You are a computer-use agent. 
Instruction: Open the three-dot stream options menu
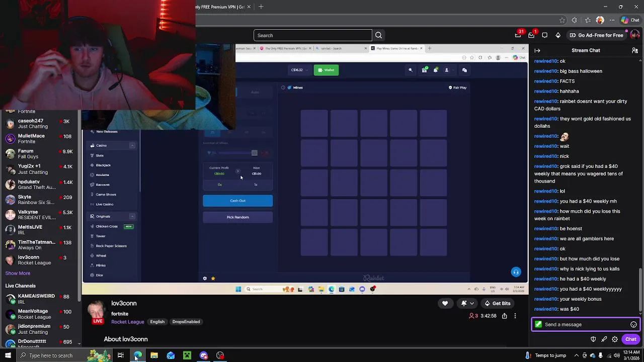515,316
